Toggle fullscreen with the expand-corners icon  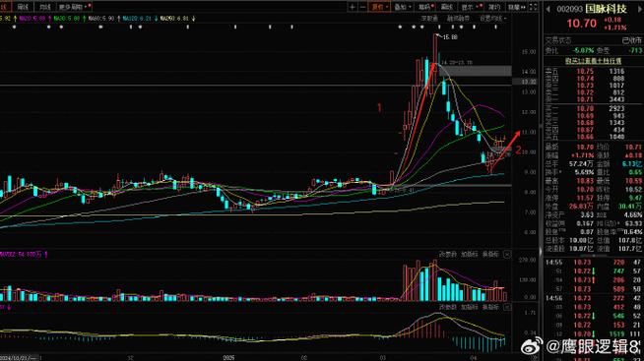tap(533, 7)
